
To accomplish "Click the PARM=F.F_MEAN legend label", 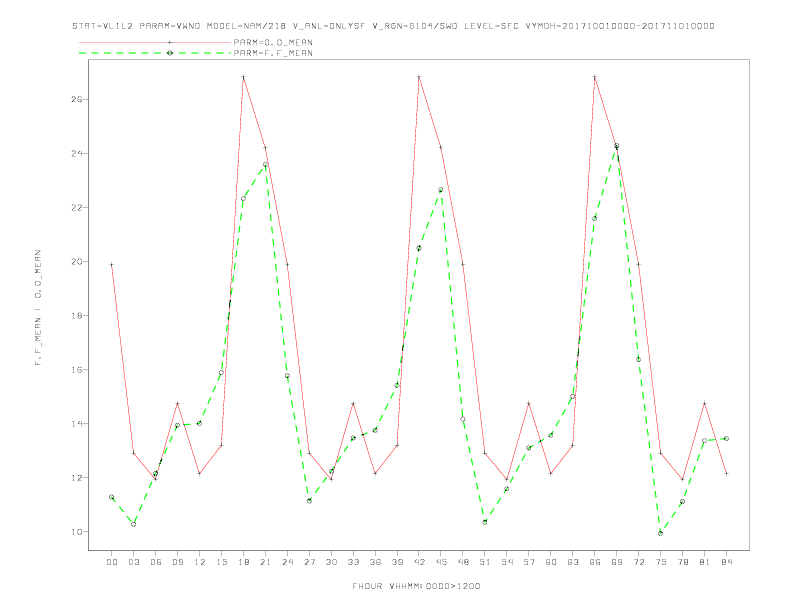I will click(x=273, y=53).
